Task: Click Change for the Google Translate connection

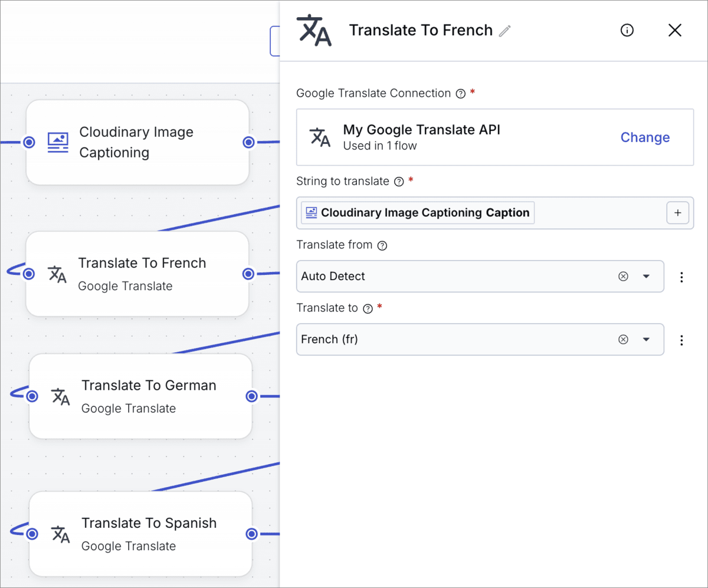Action: (x=645, y=137)
